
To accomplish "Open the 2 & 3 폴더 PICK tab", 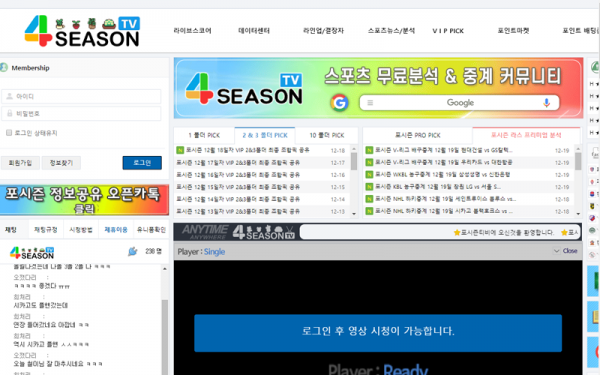I will (264, 135).
